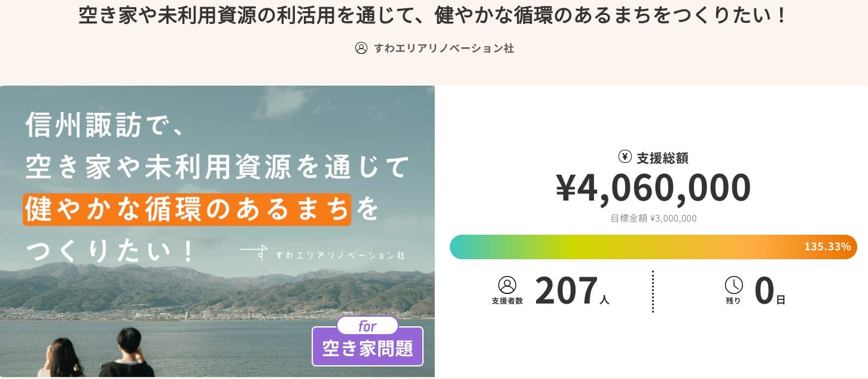The width and height of the screenshot is (868, 379).
Task: Click the 目標金額 ¥3,000,000 goal text
Action: (x=653, y=219)
